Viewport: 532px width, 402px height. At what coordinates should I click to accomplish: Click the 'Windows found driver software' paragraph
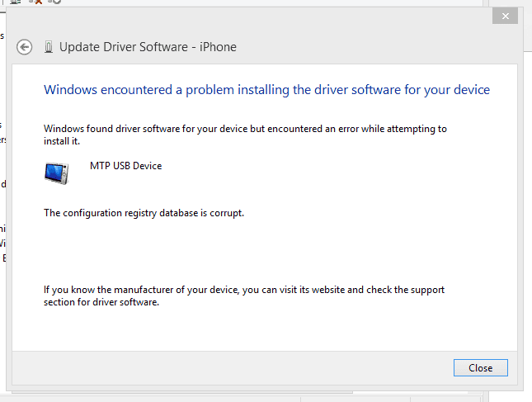coord(245,135)
